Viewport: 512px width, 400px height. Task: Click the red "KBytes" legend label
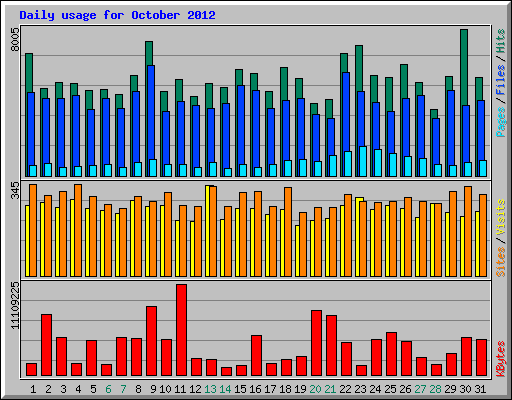coord(501,359)
